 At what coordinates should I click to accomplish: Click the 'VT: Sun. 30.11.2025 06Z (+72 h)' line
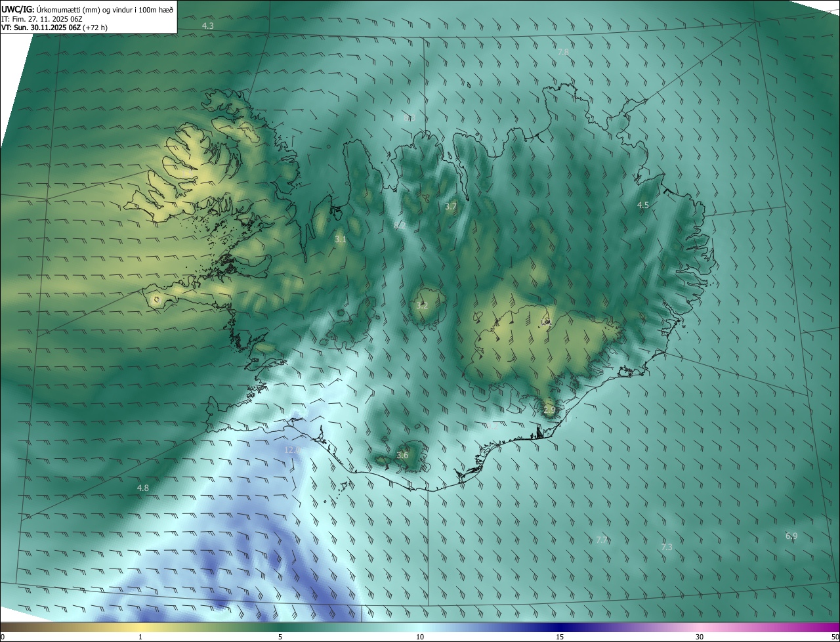click(x=54, y=28)
